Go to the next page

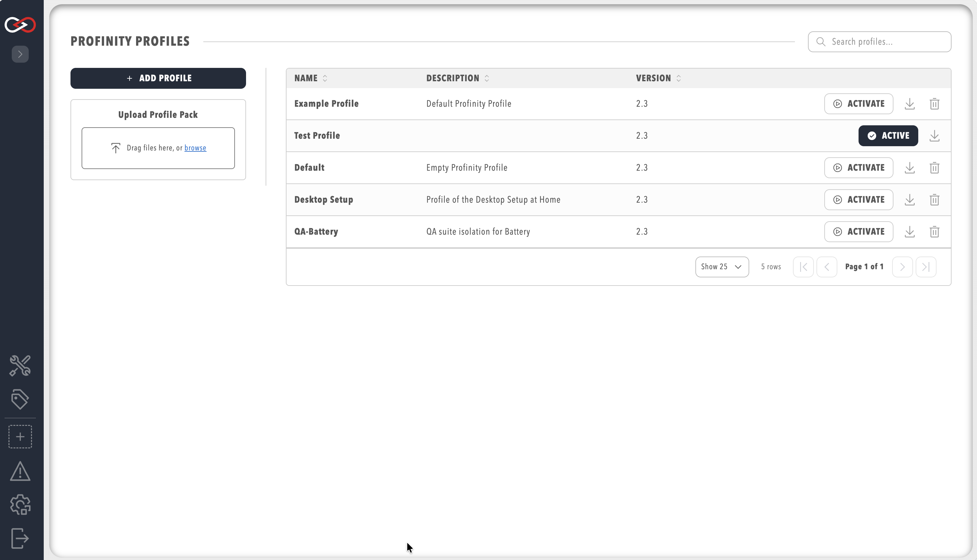coord(902,267)
